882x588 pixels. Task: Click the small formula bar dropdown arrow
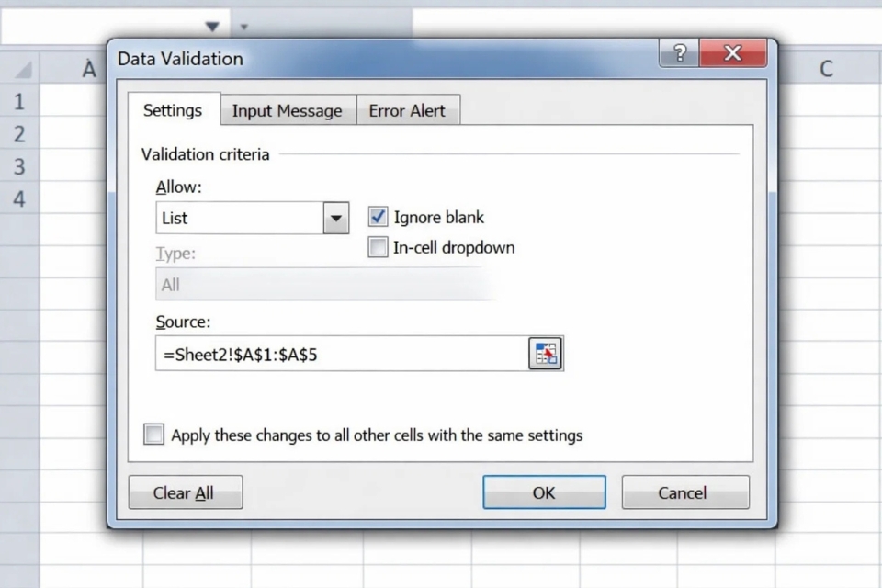coord(243,28)
